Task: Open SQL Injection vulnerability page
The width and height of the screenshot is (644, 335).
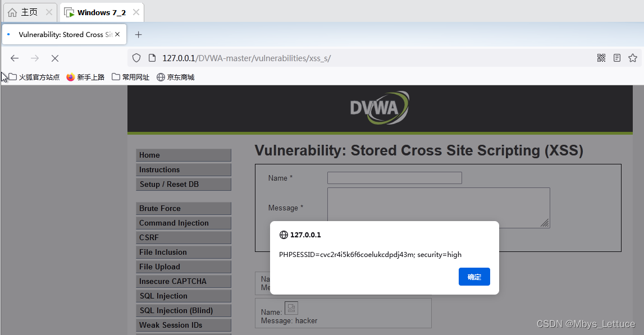Action: [184, 296]
